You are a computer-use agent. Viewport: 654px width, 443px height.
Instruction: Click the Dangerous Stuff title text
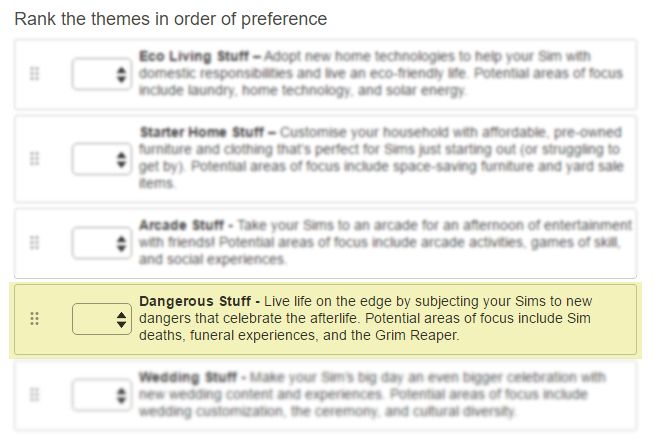pyautogui.click(x=195, y=301)
